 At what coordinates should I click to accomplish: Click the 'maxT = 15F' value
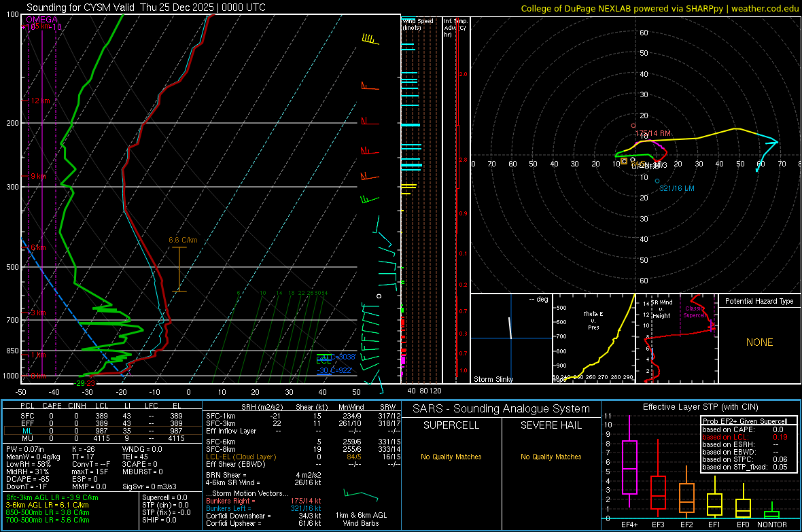click(x=90, y=472)
